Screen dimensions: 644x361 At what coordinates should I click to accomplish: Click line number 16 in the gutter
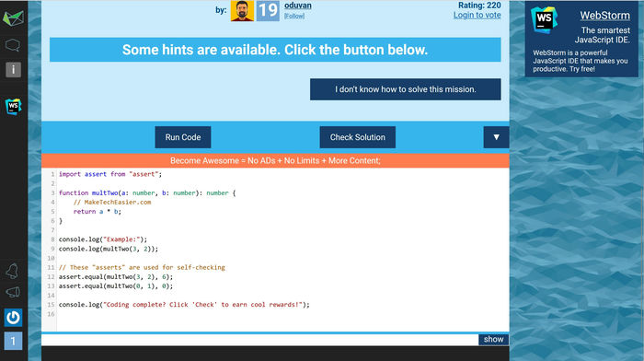pyautogui.click(x=51, y=314)
